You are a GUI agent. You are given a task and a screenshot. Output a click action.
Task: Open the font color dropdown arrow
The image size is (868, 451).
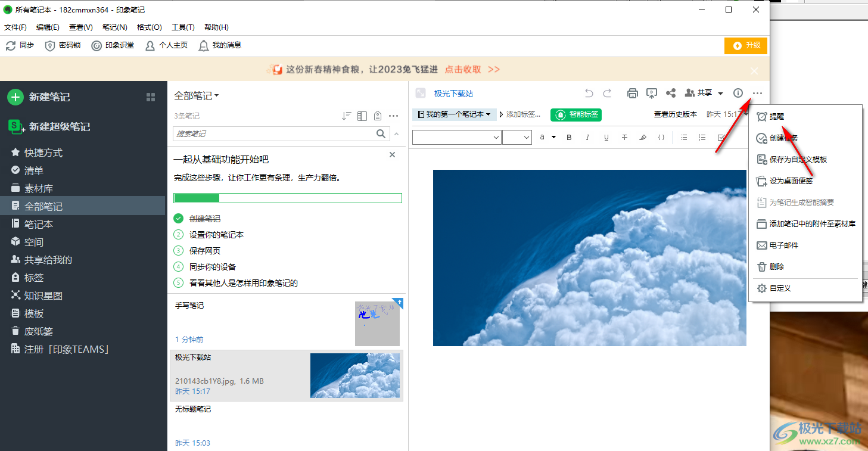[x=553, y=138]
